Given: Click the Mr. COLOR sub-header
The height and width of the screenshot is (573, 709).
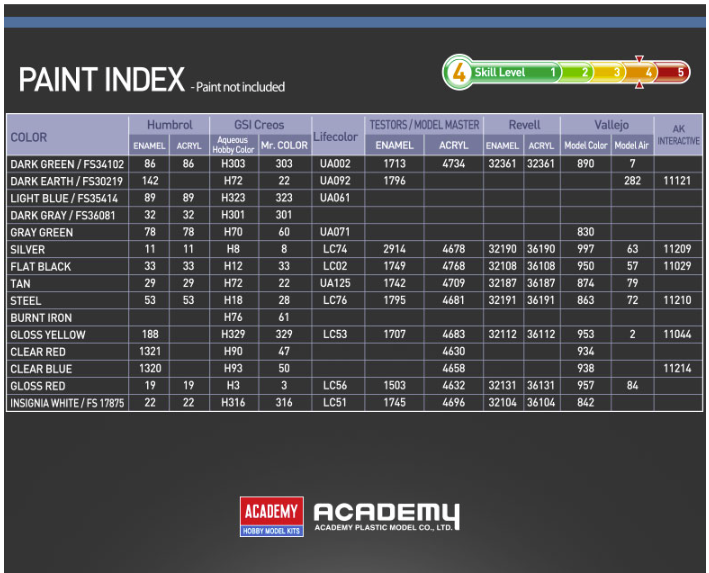Looking at the screenshot, I should pyautogui.click(x=284, y=145).
